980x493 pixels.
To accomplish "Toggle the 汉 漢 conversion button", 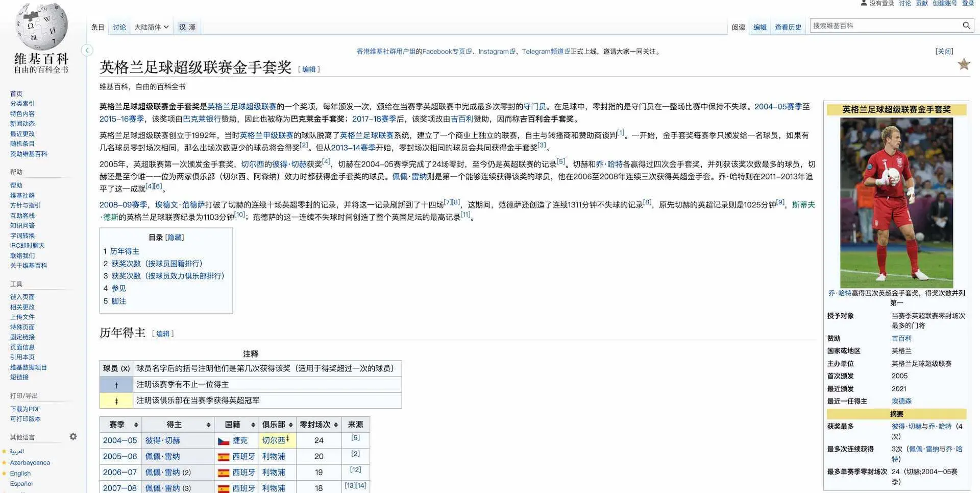I will pyautogui.click(x=187, y=27).
